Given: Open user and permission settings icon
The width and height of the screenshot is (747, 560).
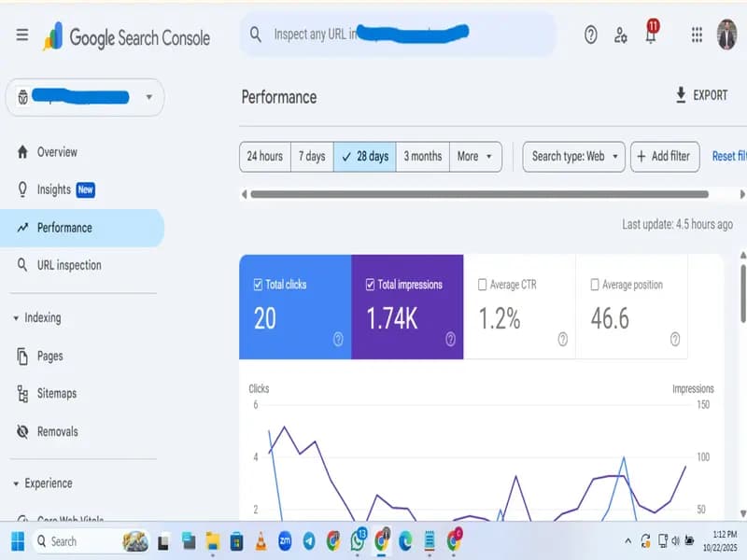Looking at the screenshot, I should [620, 35].
